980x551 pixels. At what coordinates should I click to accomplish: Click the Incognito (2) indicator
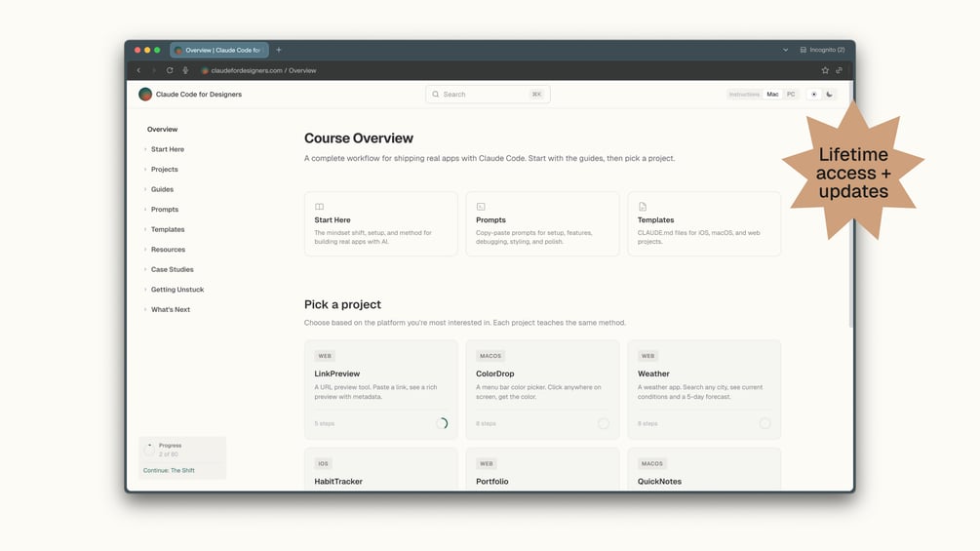pyautogui.click(x=822, y=50)
